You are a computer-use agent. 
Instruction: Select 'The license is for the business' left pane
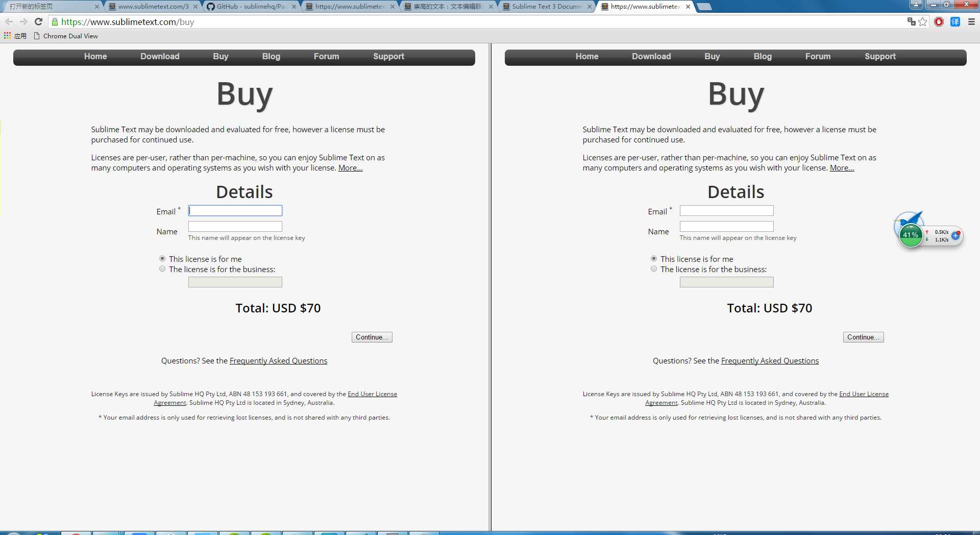[162, 269]
